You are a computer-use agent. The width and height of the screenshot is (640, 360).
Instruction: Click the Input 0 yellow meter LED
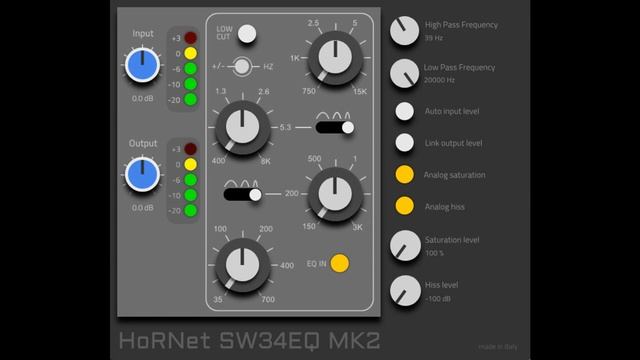pos(190,53)
